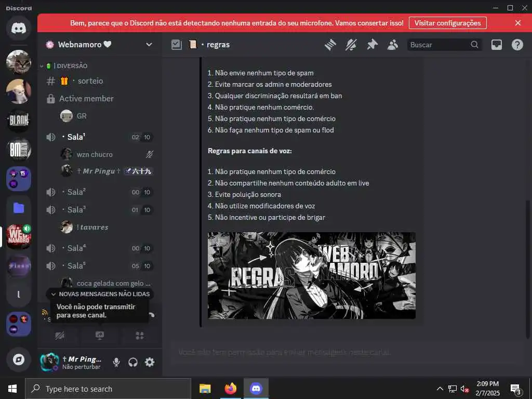532x399 pixels.
Task: Click the voice connection signal icon
Action: coord(45,313)
